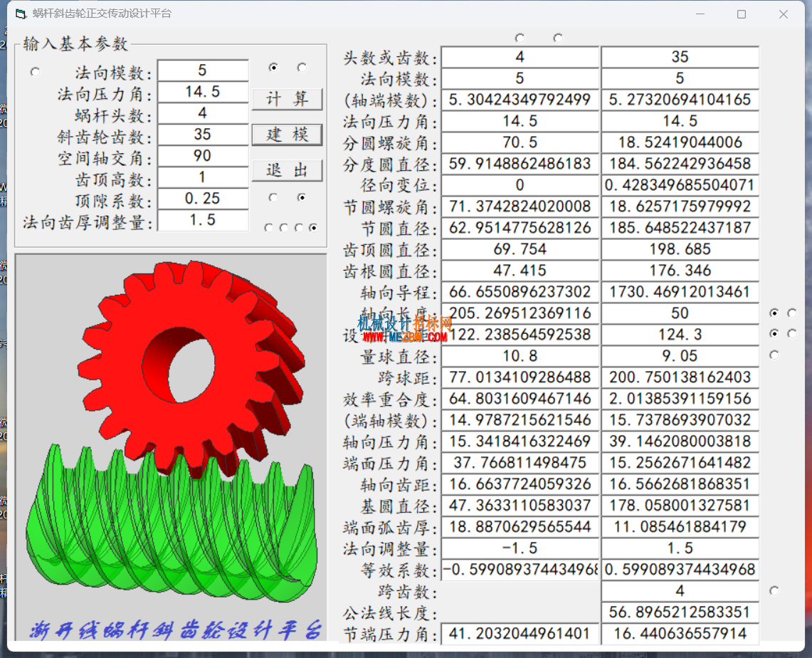The height and width of the screenshot is (658, 812).
Task: Click the 建模 (Model) button
Action: click(288, 135)
